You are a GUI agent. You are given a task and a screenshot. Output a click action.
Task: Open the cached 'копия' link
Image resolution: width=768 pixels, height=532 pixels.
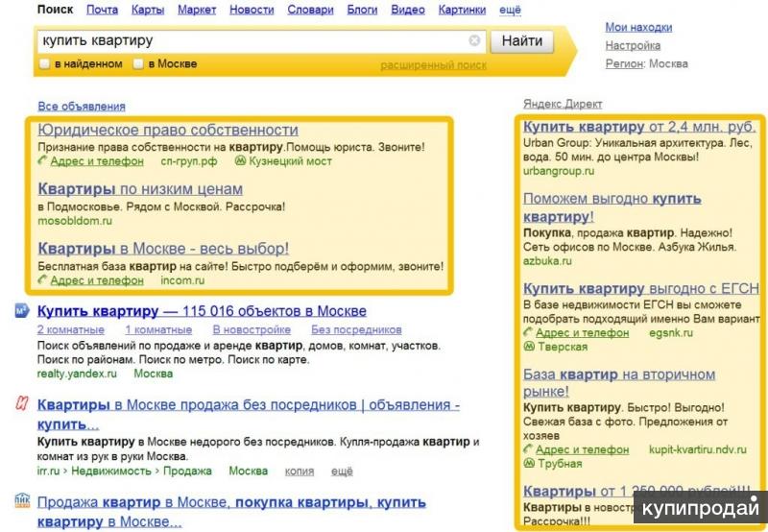point(300,472)
